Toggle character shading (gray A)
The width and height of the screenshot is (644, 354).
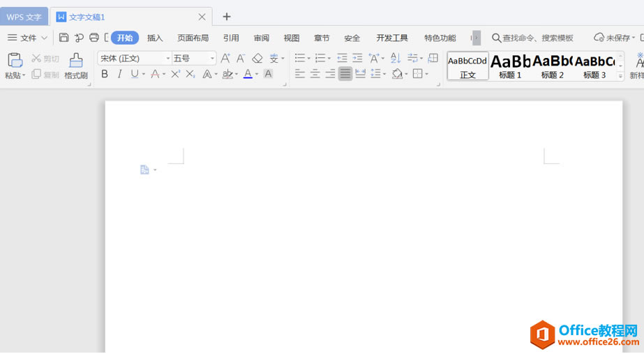(268, 74)
